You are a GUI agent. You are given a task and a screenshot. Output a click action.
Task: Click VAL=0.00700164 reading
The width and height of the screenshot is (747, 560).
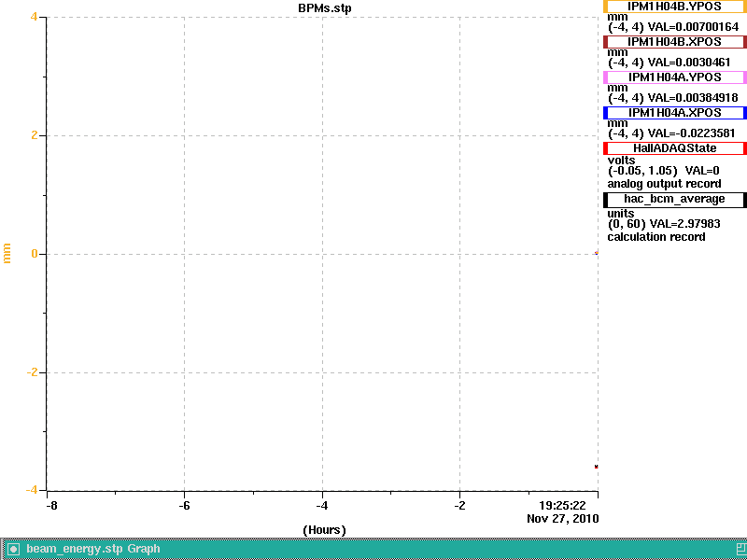692,27
